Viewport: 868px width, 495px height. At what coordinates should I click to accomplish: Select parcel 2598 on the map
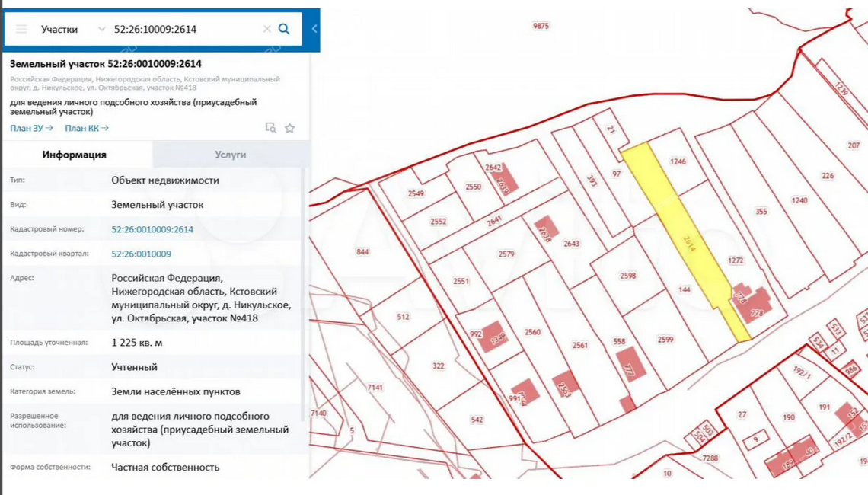click(x=627, y=276)
